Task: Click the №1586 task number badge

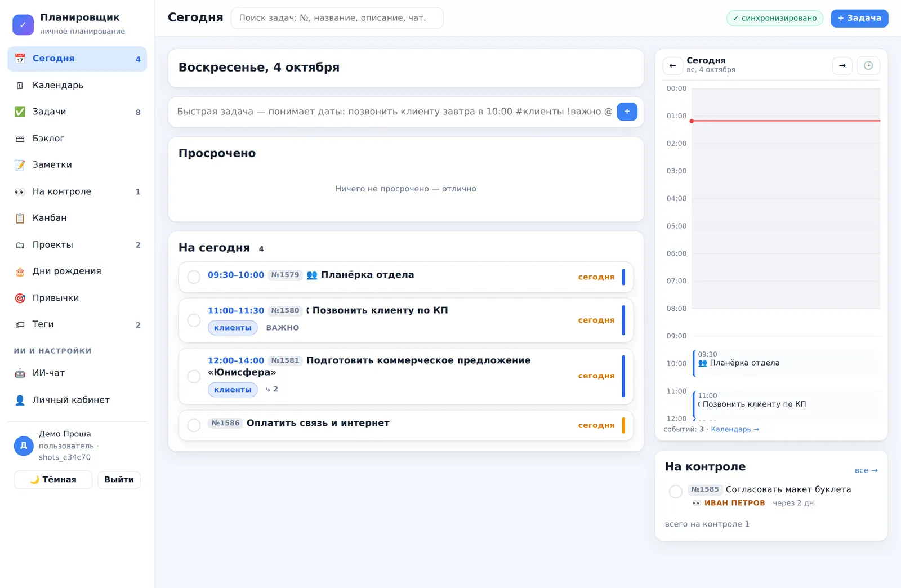Action: [x=225, y=423]
